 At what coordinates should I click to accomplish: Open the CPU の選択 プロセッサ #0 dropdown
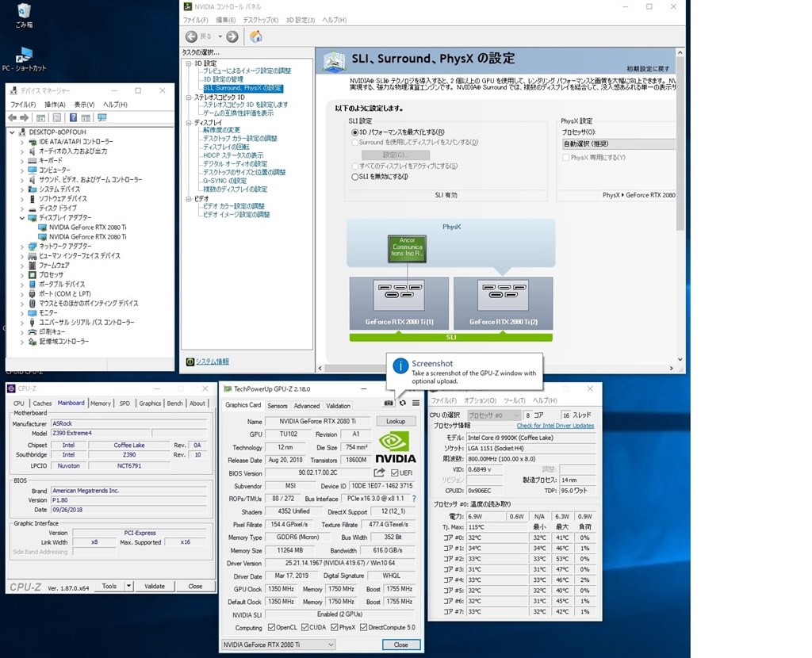[x=493, y=415]
